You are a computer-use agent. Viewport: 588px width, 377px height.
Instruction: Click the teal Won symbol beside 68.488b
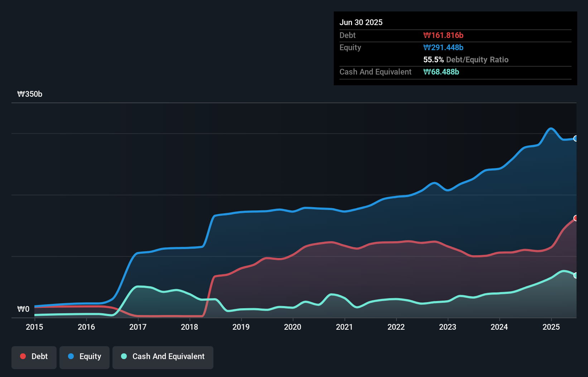[426, 72]
